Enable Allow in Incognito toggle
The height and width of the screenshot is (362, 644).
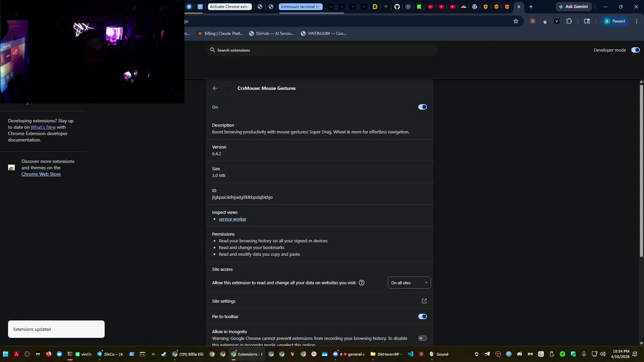pyautogui.click(x=423, y=338)
